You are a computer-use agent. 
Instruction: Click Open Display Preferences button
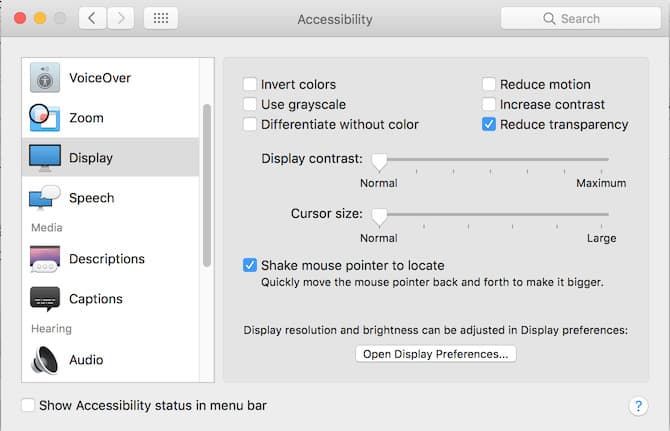(x=436, y=354)
